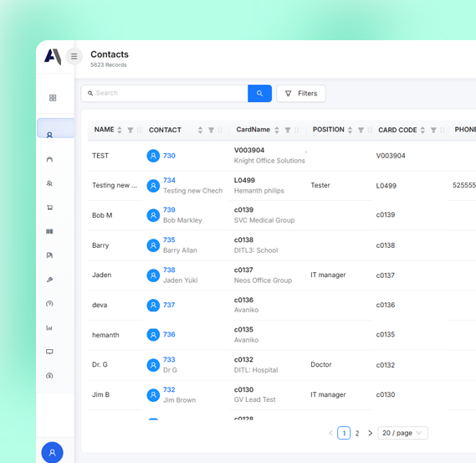Viewport: 476px width, 463px height.
Task: Open the dashboard grid icon
Action: pos(53,98)
